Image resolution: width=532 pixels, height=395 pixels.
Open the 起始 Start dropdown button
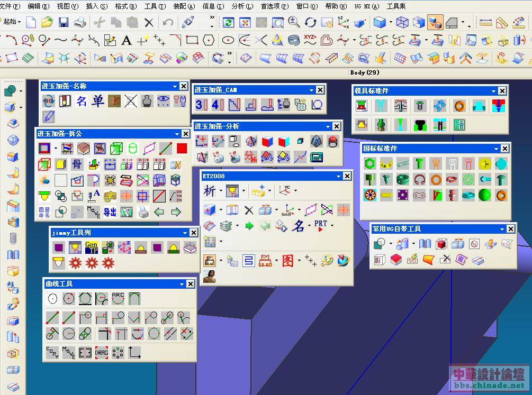[x=11, y=22]
